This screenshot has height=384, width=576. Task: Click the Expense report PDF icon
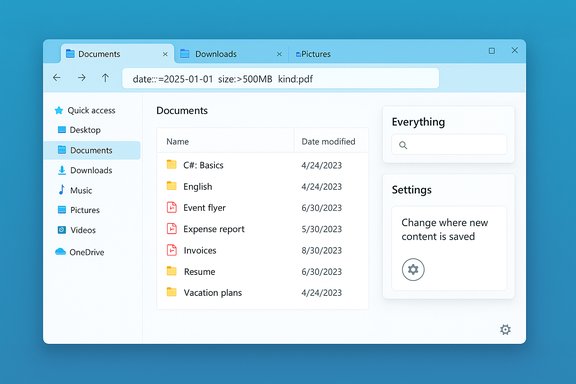(x=172, y=229)
